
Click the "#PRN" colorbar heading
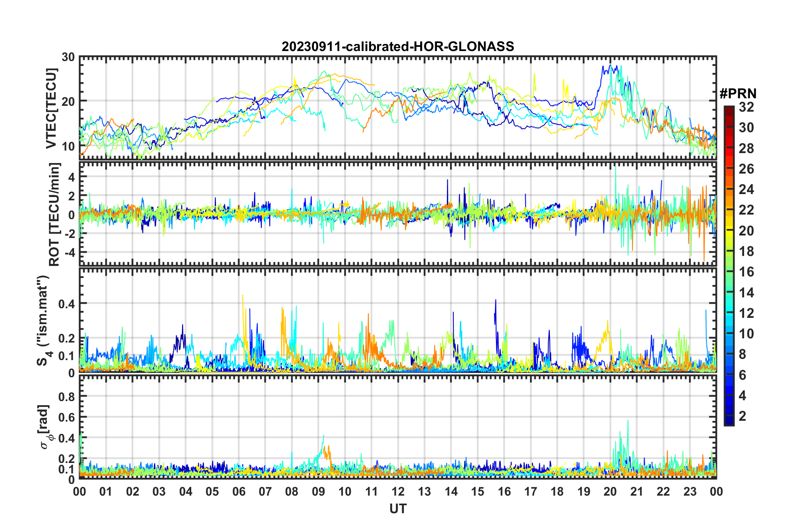point(738,94)
